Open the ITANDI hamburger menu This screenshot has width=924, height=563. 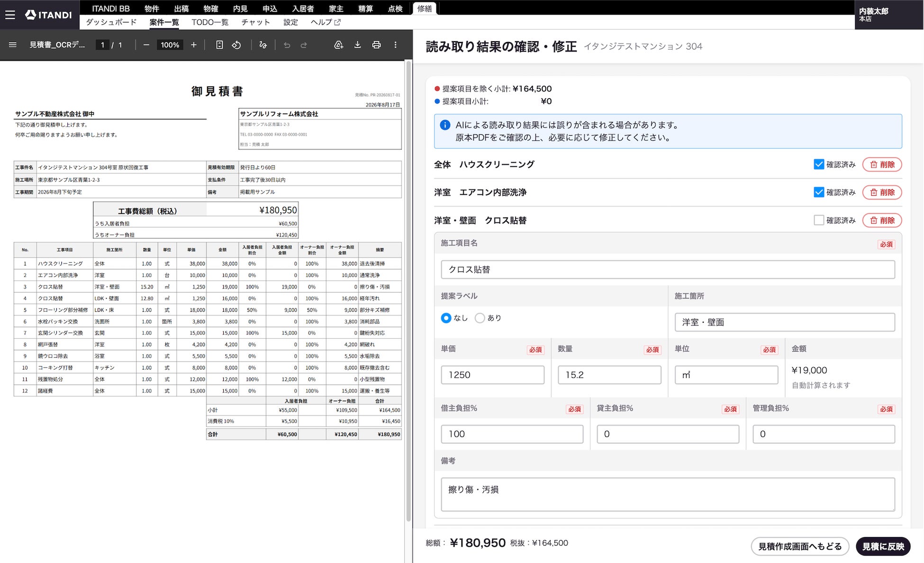click(x=10, y=15)
